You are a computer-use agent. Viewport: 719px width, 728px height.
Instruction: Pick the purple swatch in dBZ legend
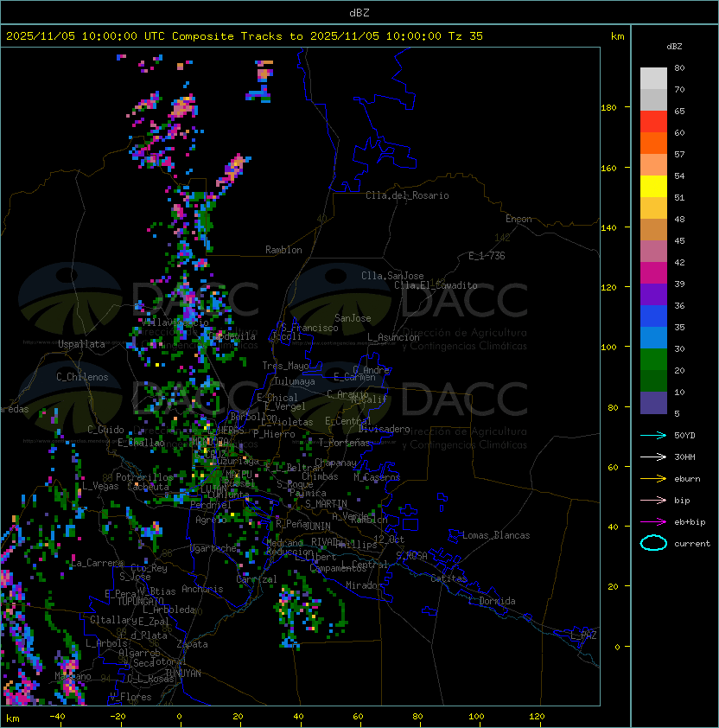point(653,294)
